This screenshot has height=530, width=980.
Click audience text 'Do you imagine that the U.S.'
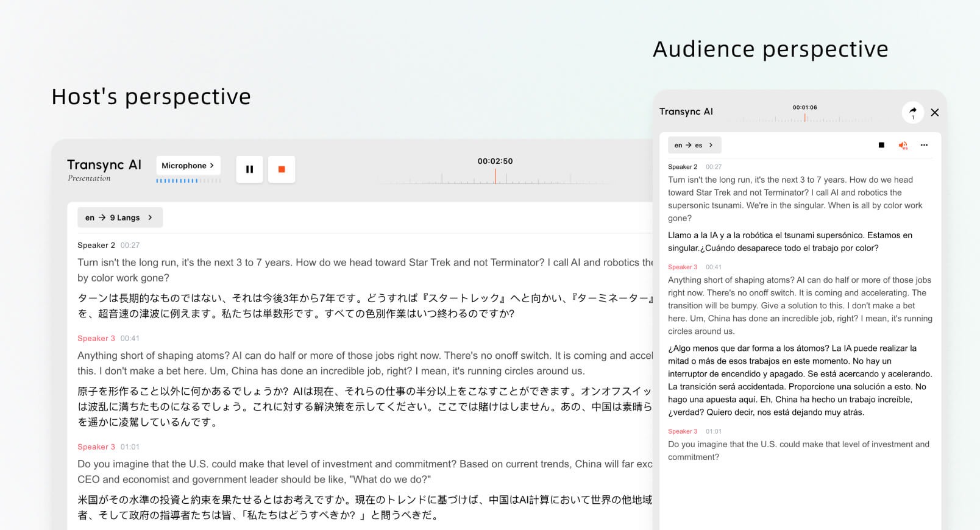click(798, 451)
